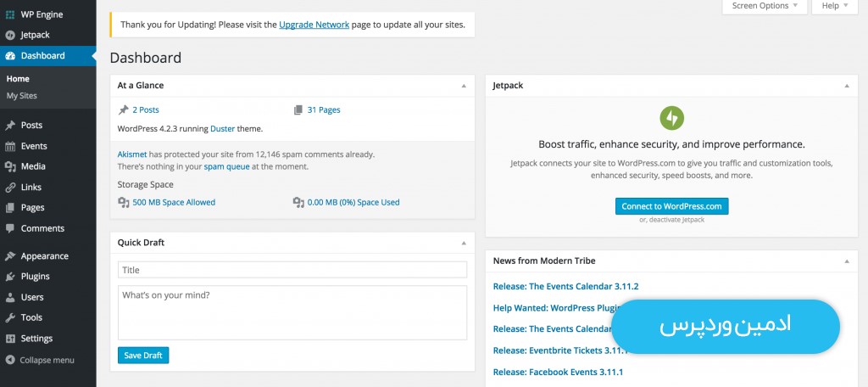Viewport: 868px width, 387px height.
Task: Click the icon beside 0.00 MB Space Used
Action: click(x=298, y=202)
